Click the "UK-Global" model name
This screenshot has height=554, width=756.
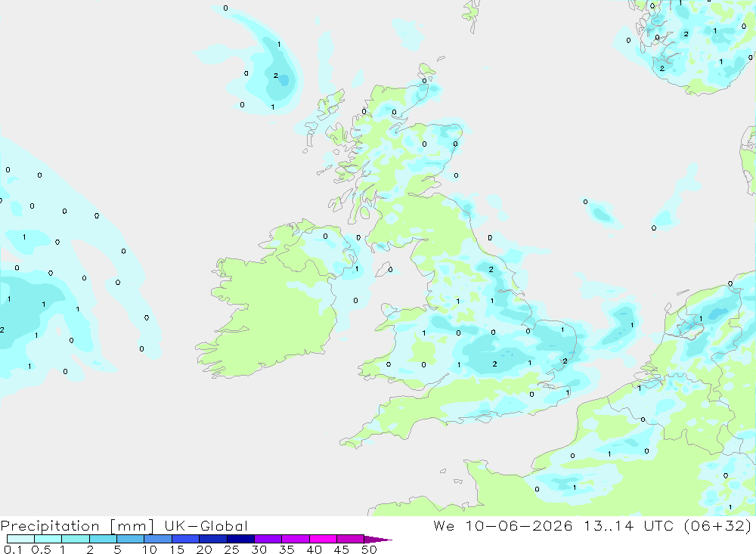click(206, 525)
